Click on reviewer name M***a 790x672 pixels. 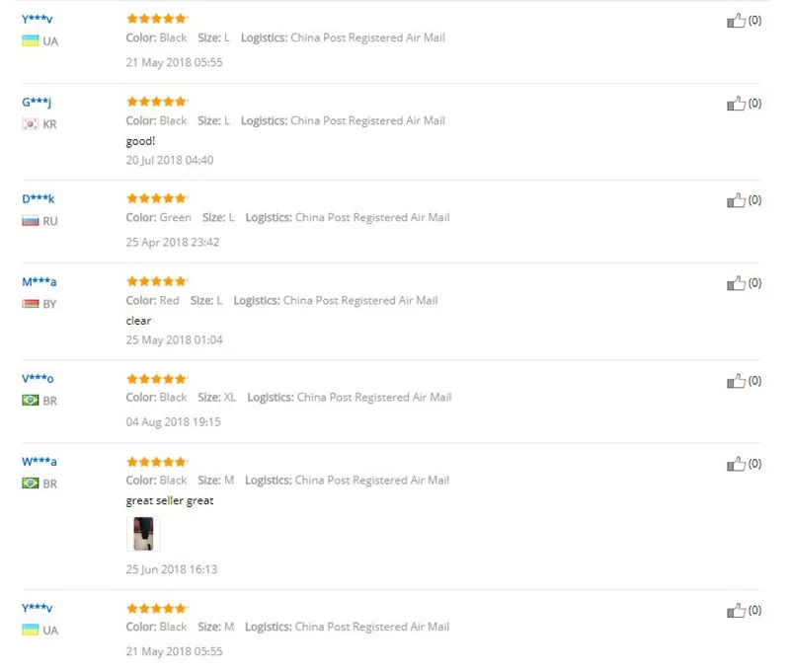[x=39, y=282]
